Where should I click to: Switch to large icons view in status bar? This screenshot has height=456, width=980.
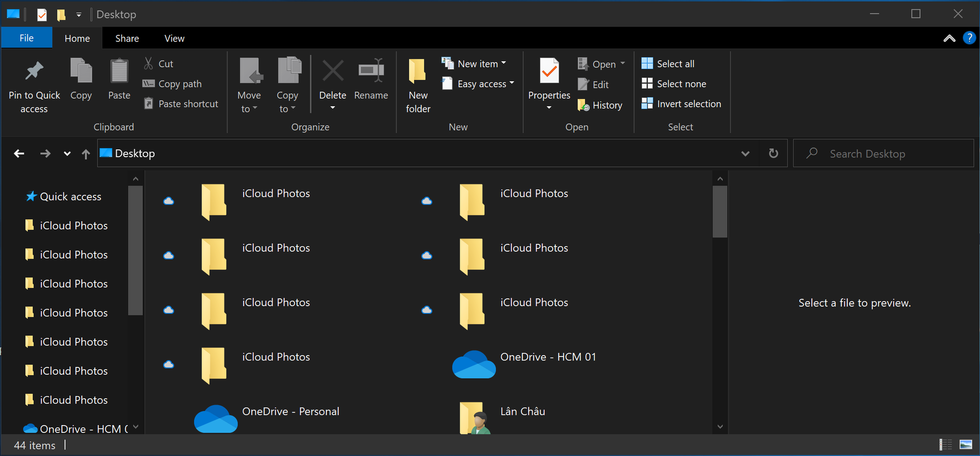(x=966, y=444)
